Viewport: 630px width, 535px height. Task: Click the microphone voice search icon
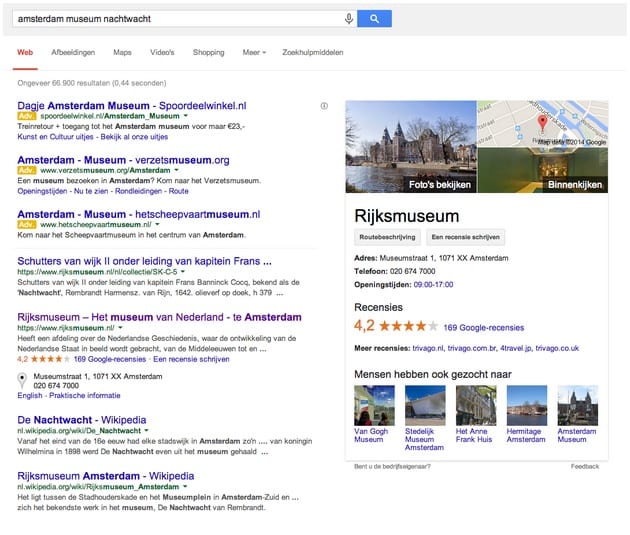[x=349, y=18]
